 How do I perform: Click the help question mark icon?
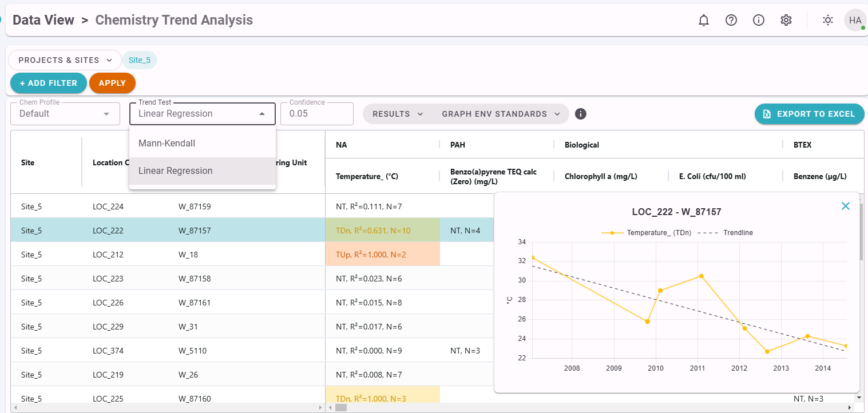point(731,20)
